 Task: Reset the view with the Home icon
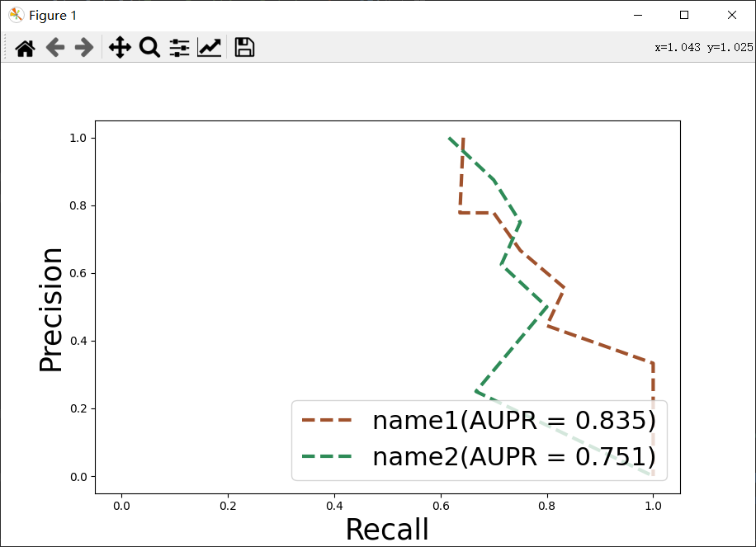click(24, 47)
